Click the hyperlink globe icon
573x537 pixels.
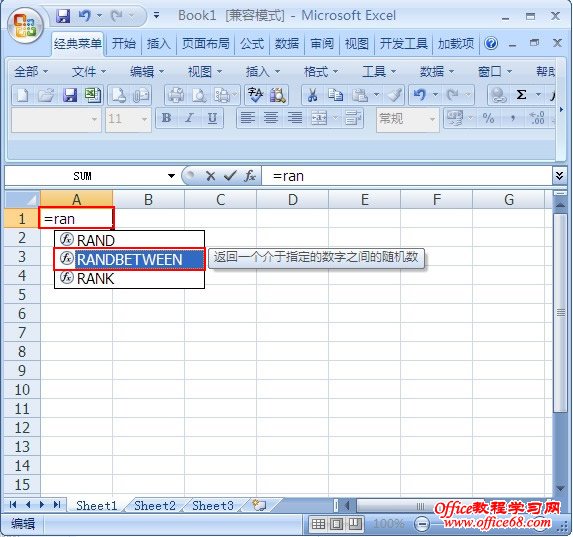click(x=498, y=95)
